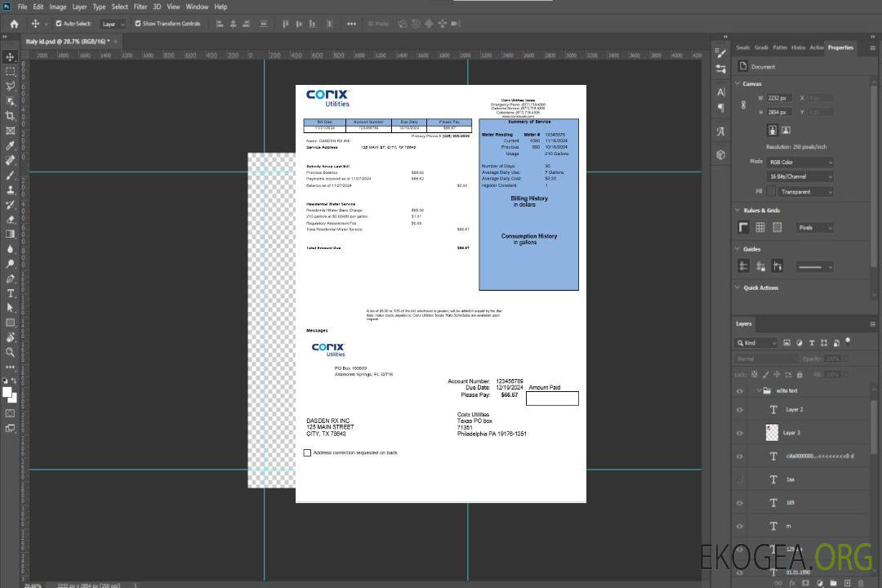Set canvas to landscape orientation
The width and height of the screenshot is (882, 588).
[786, 130]
